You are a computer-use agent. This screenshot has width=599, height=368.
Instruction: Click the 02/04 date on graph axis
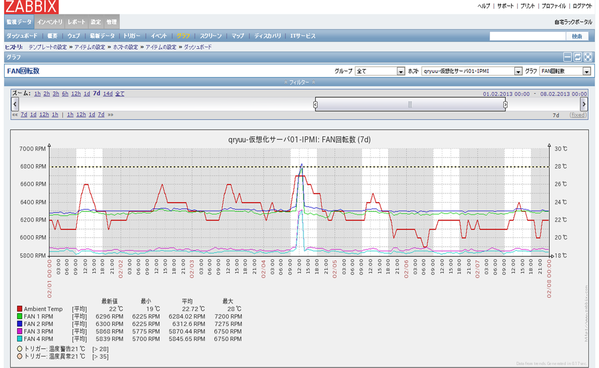click(x=263, y=269)
